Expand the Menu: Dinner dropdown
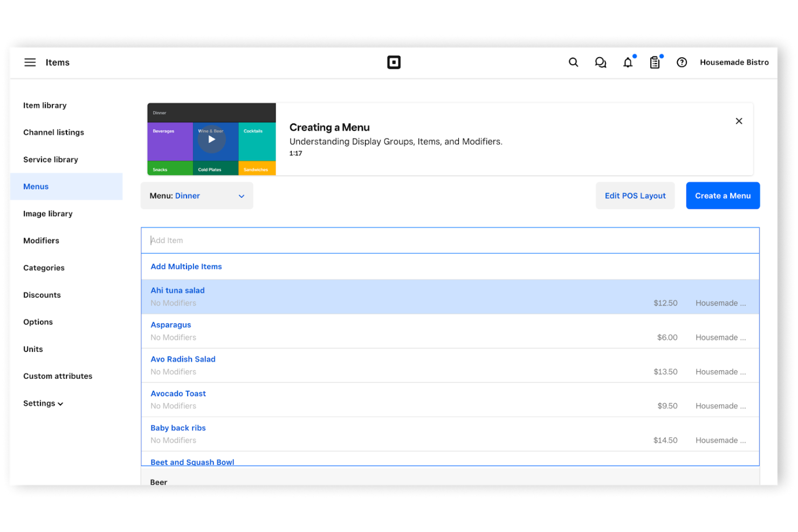Viewport: 798px width, 532px height. (x=197, y=196)
